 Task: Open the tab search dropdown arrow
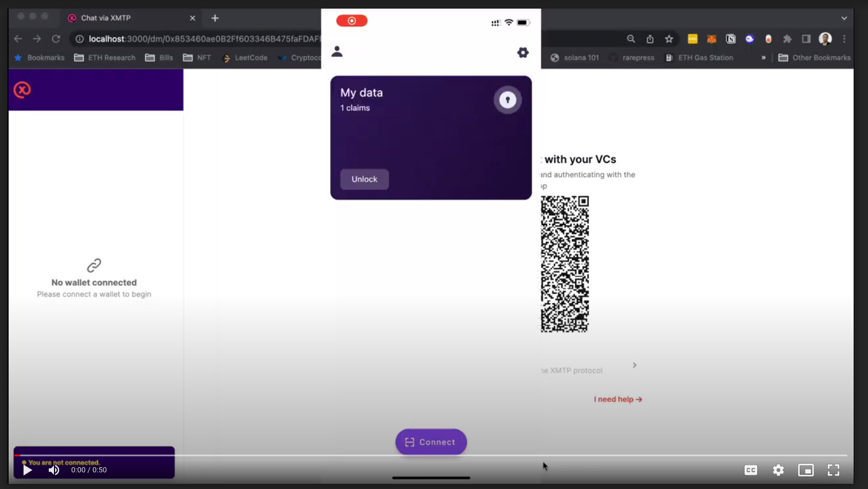844,18
